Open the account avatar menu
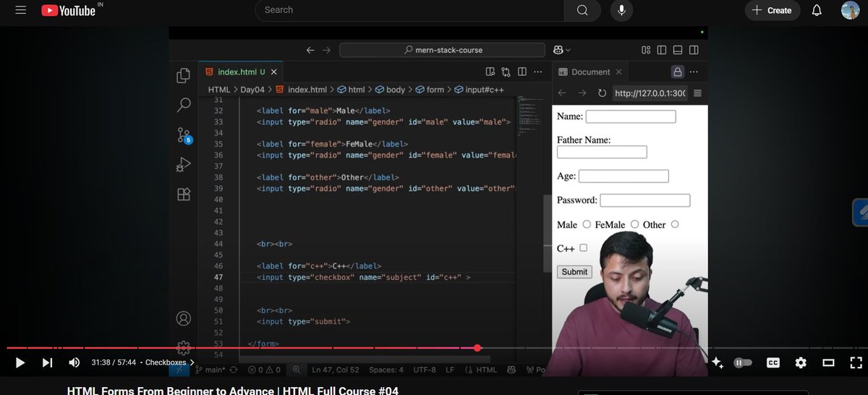868x395 pixels. (850, 10)
